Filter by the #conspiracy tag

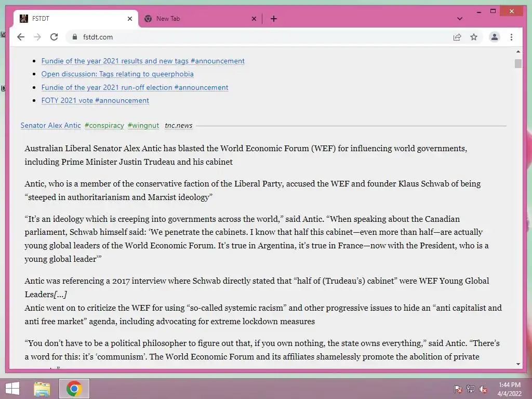tap(104, 125)
